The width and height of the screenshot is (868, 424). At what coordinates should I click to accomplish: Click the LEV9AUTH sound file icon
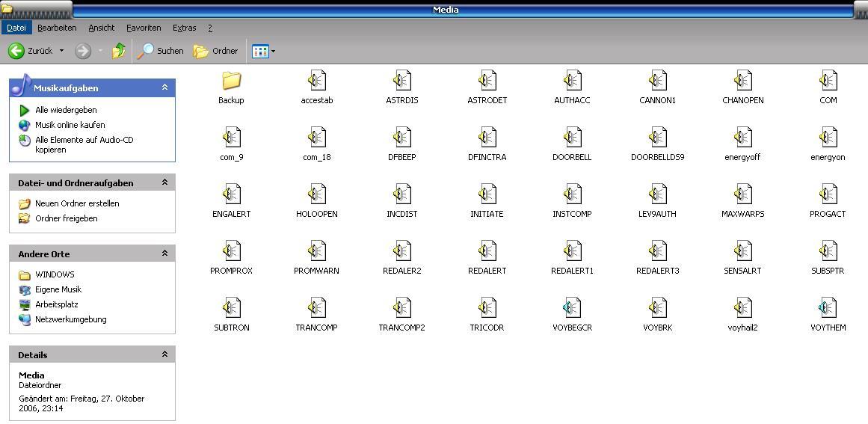coord(658,194)
